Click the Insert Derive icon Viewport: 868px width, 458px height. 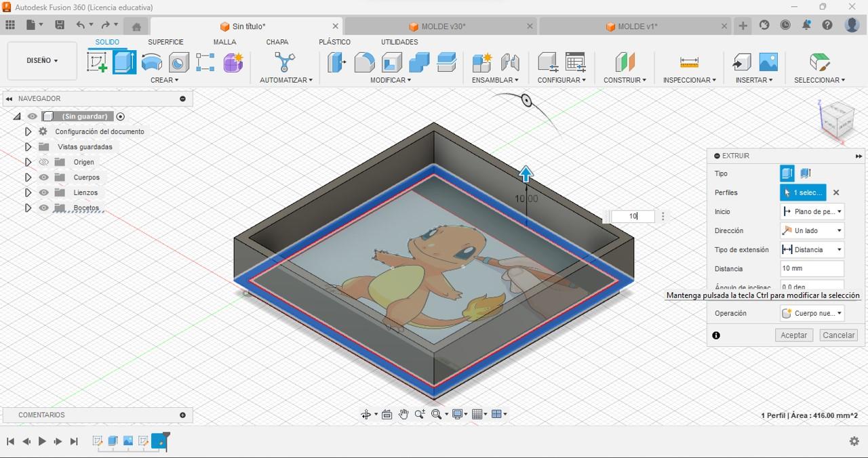[741, 62]
